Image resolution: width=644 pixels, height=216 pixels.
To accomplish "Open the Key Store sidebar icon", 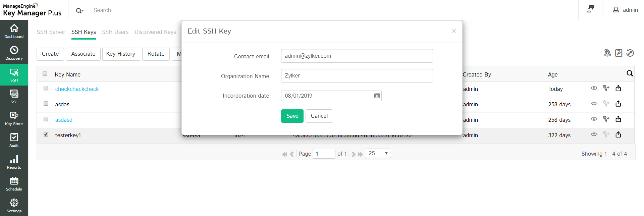I will [14, 118].
